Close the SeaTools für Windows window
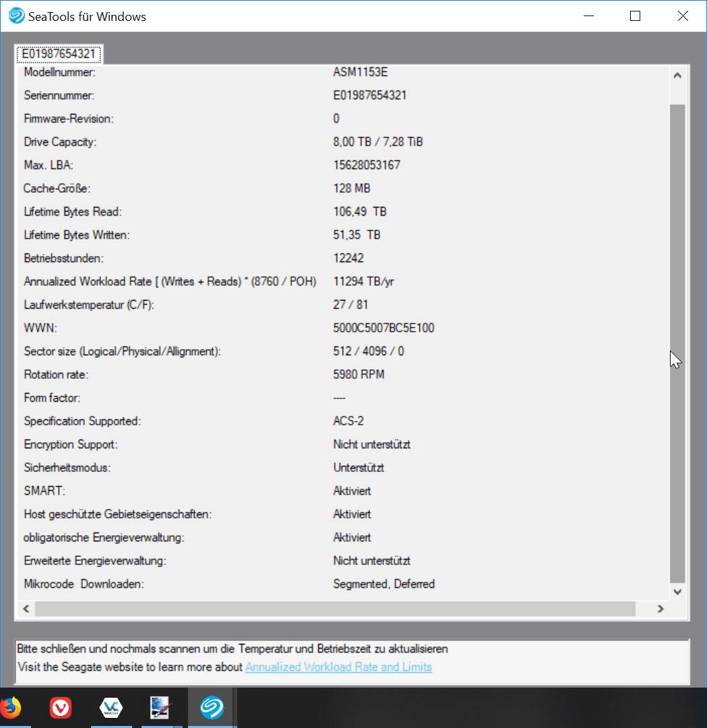 coord(683,16)
